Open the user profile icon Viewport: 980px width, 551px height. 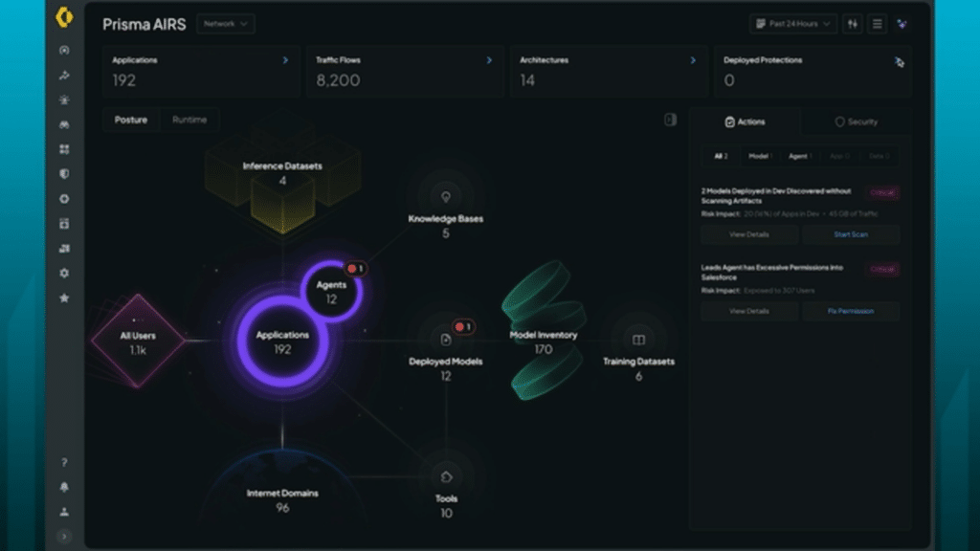pyautogui.click(x=64, y=512)
